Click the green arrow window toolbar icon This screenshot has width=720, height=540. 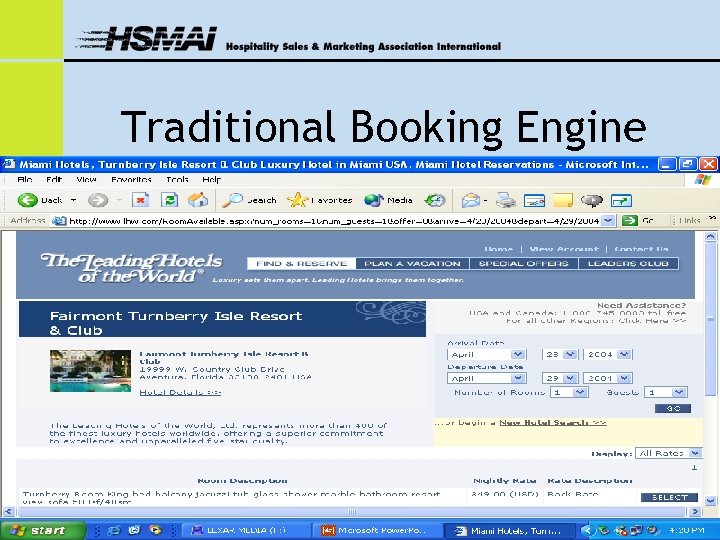coord(621,201)
